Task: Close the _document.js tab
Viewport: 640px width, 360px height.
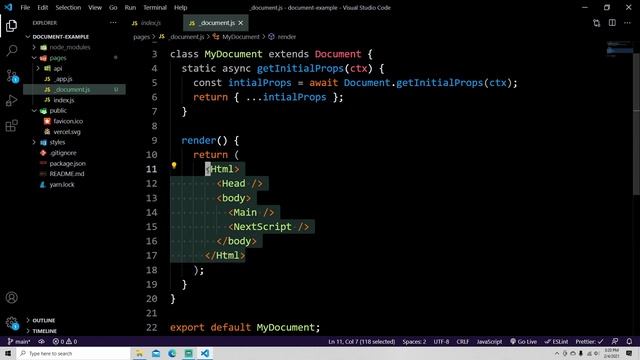Action: pyautogui.click(x=241, y=23)
